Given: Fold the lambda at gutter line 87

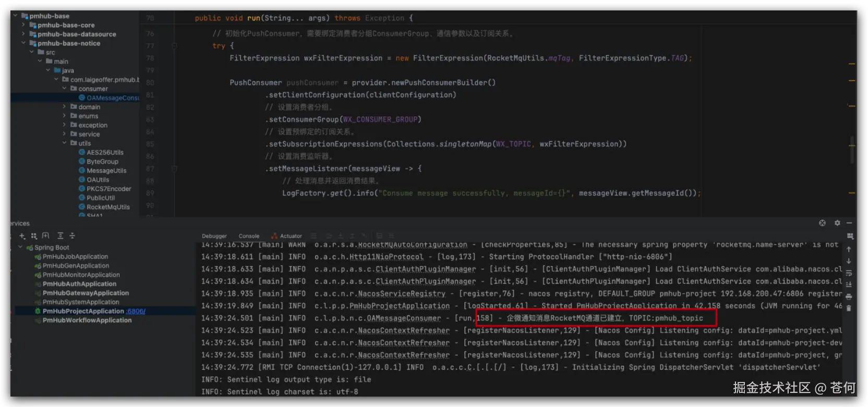Looking at the screenshot, I should [174, 169].
